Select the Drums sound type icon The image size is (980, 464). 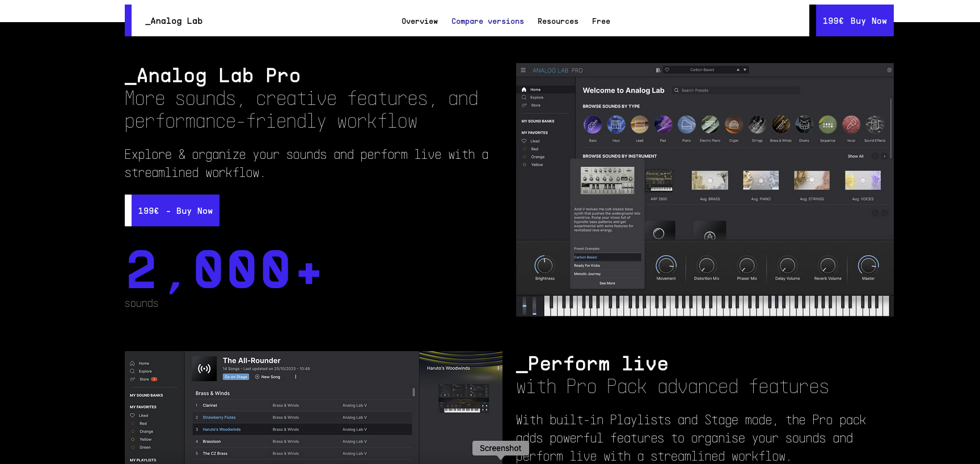click(x=804, y=124)
